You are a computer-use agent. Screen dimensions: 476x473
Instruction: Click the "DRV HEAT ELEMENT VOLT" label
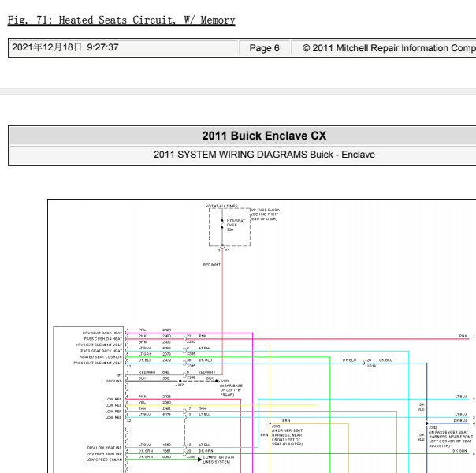pos(99,345)
